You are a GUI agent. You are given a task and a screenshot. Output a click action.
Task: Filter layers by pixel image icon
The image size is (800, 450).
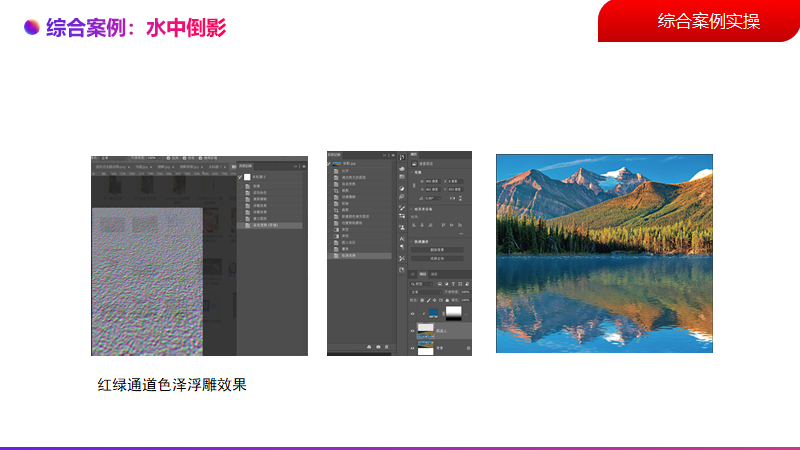pyautogui.click(x=440, y=284)
